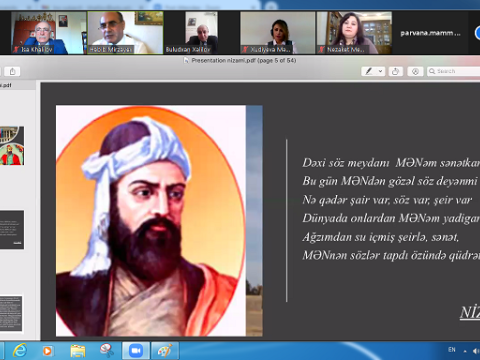Image resolution: width=480 pixels, height=360 pixels.
Task: Open Internet Explorer from the taskbar
Action: click(x=20, y=351)
